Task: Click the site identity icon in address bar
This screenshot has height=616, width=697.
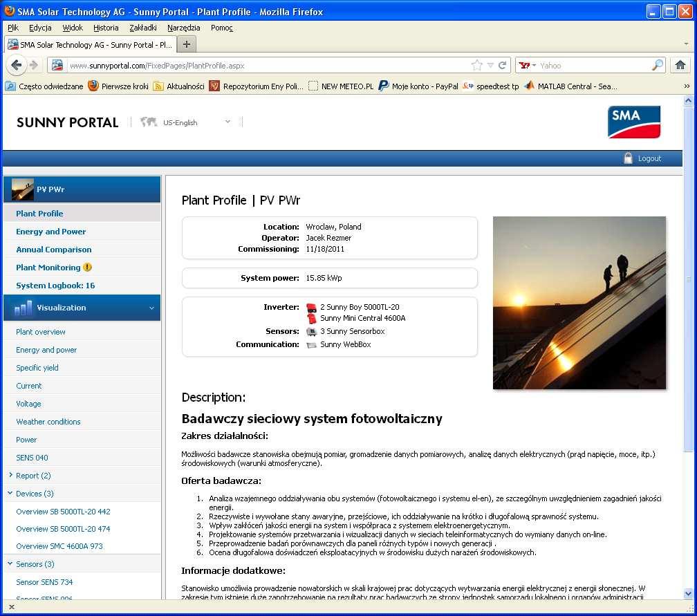Action: click(x=57, y=65)
